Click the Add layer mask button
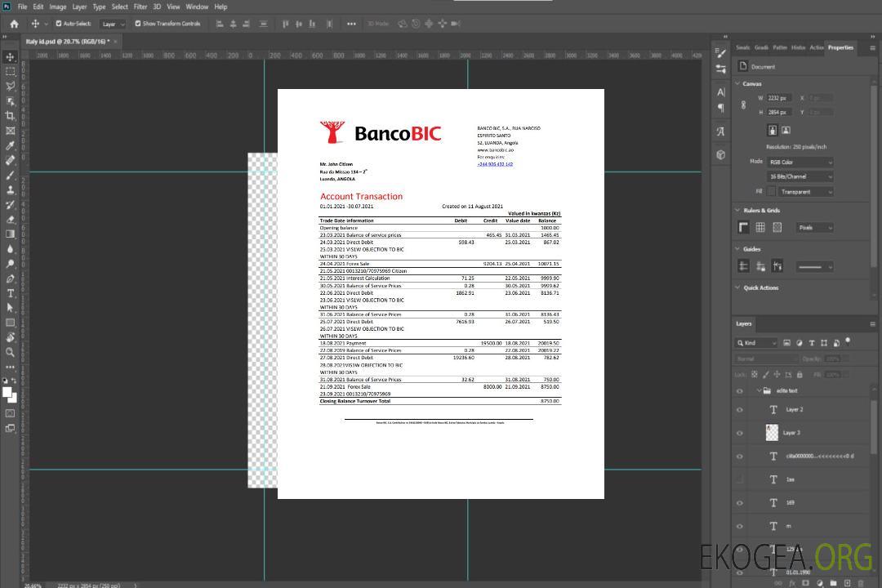 (805, 583)
